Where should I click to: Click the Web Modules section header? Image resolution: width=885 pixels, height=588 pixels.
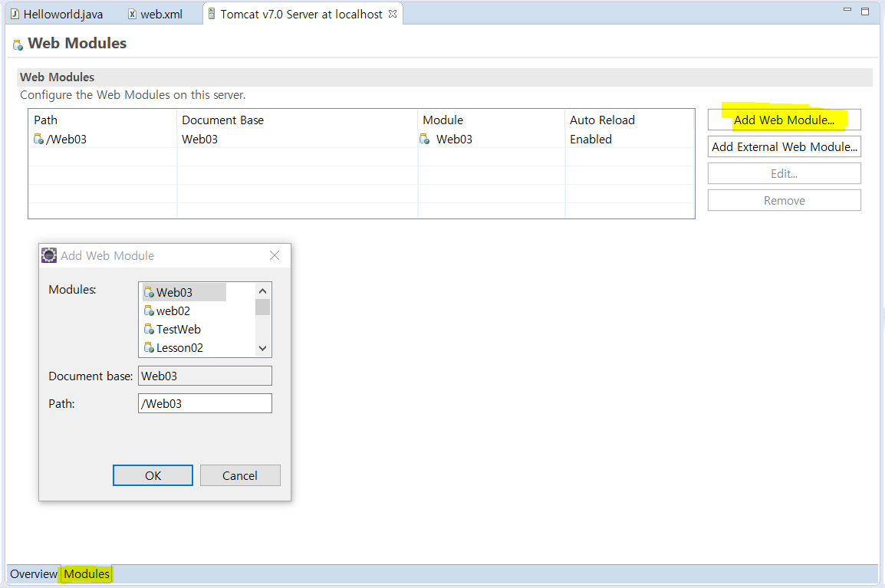click(x=446, y=77)
